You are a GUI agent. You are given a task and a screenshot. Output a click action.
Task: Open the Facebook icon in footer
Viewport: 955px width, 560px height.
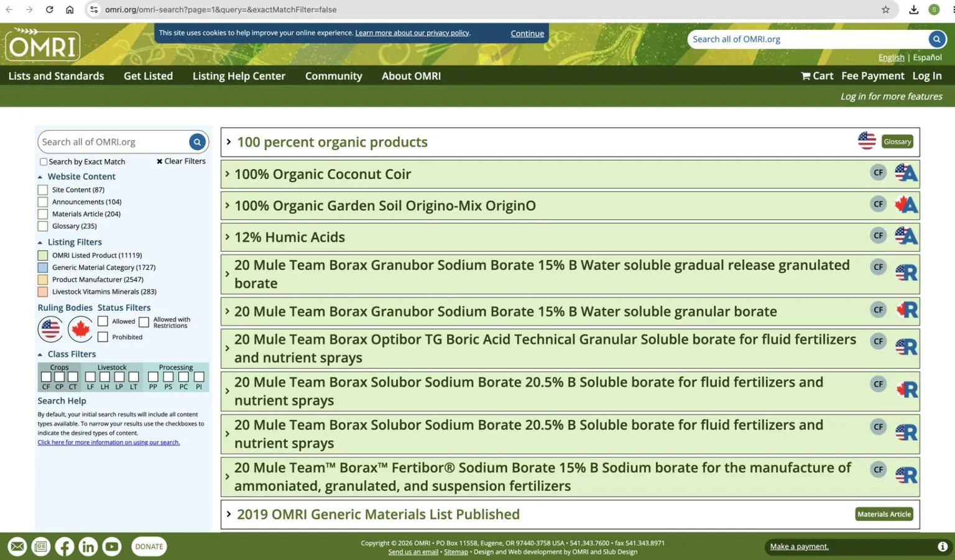[x=65, y=546]
